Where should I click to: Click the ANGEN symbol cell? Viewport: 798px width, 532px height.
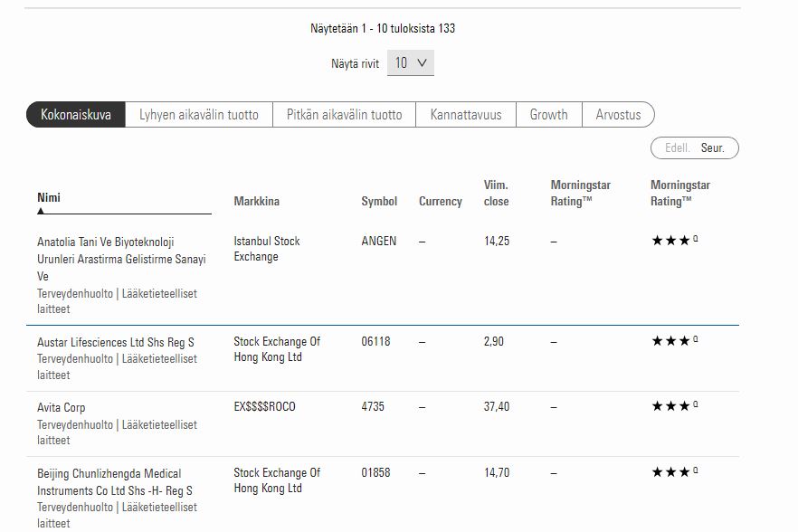click(x=378, y=241)
